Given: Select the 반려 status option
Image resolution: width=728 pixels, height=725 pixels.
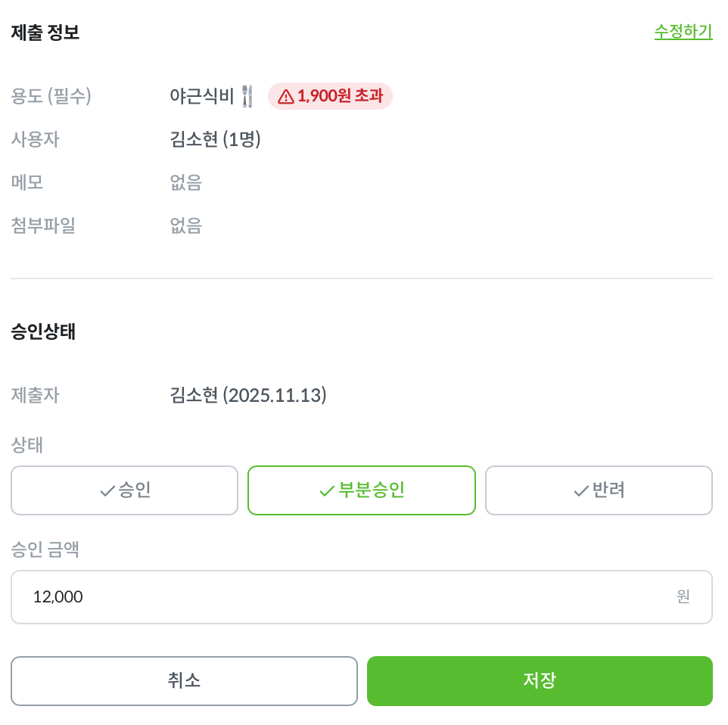Looking at the screenshot, I should coord(599,490).
